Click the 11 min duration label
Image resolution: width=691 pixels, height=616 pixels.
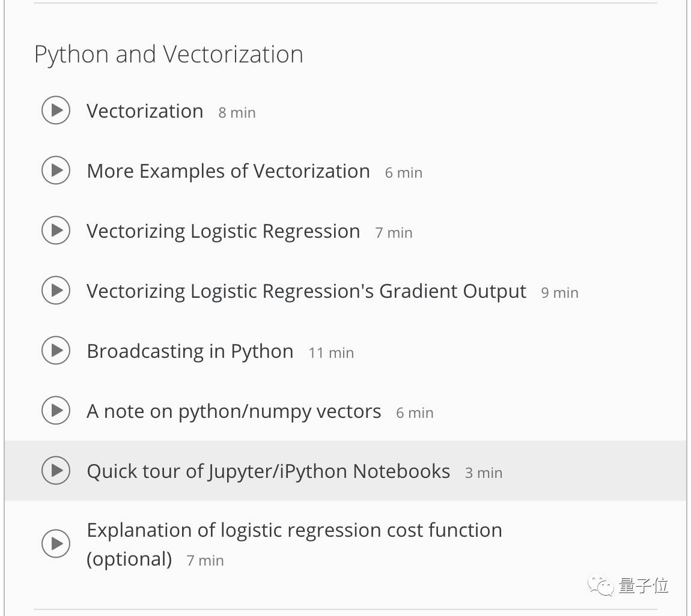[331, 352]
